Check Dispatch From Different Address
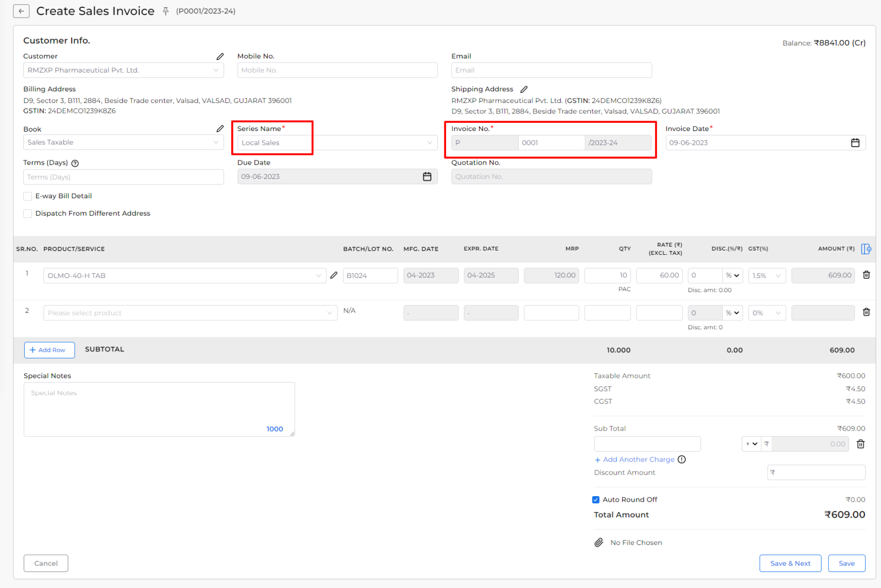Screen dimensions: 881x588 pos(28,214)
